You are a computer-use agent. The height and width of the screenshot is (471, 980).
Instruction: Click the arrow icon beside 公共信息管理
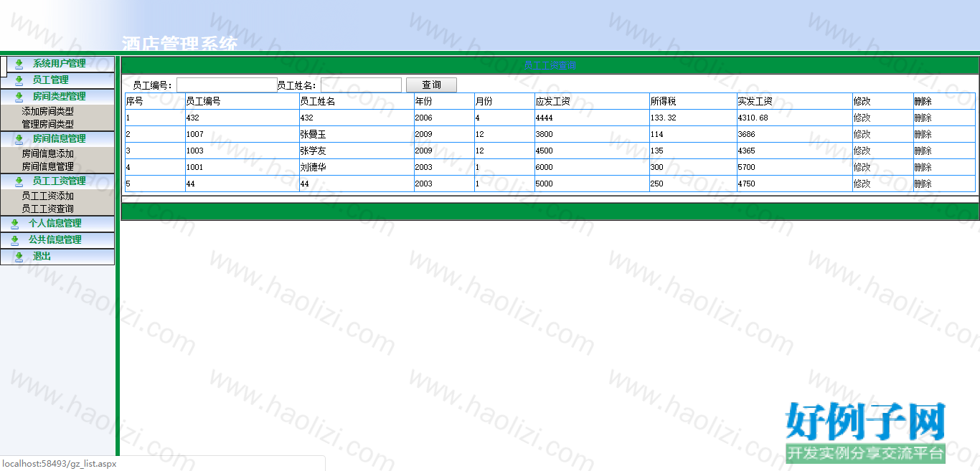(15, 240)
